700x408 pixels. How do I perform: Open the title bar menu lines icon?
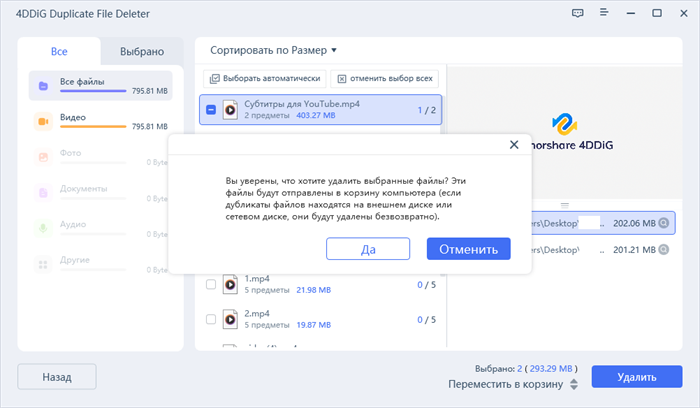tap(604, 12)
